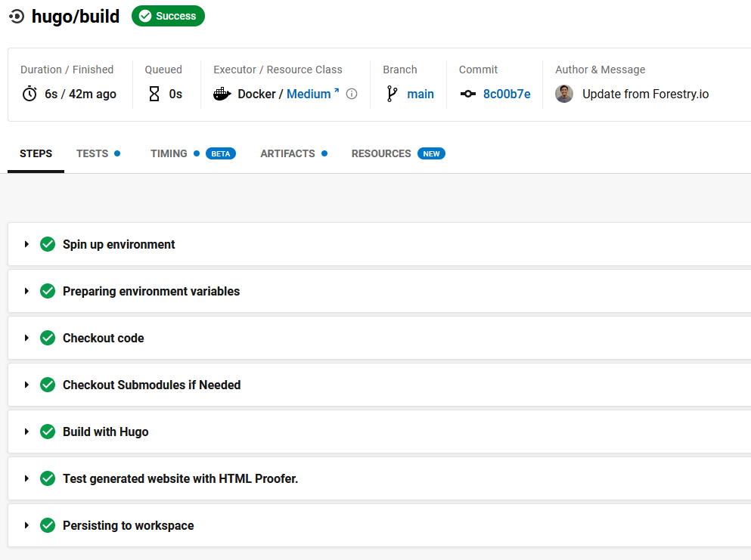Image resolution: width=751 pixels, height=560 pixels.
Task: Click the 'Update from Forestry.io' message
Action: pyautogui.click(x=645, y=94)
